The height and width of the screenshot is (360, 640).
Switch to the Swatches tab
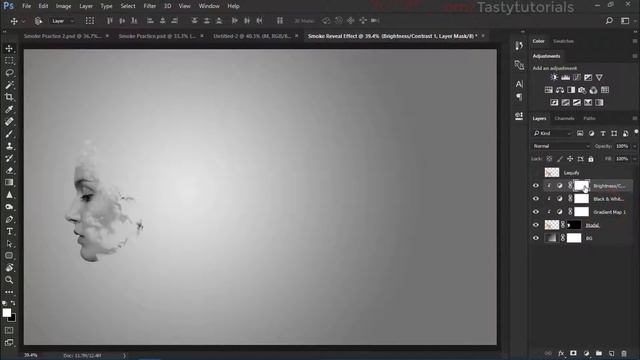563,41
